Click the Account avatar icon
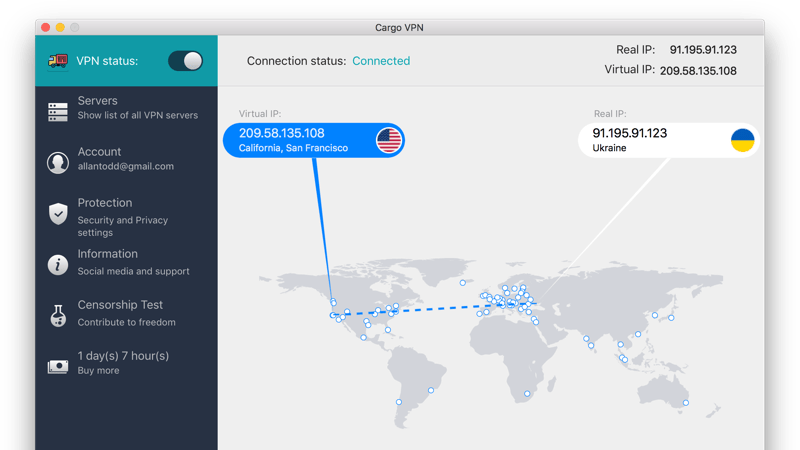Screen dimensions: 800x450 click(x=58, y=163)
